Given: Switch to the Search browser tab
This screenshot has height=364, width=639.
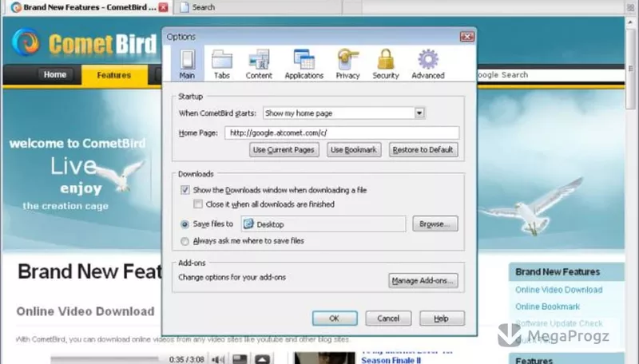Looking at the screenshot, I should pyautogui.click(x=257, y=7).
